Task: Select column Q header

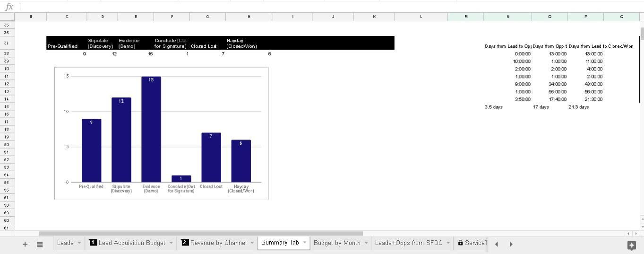Action: point(621,17)
